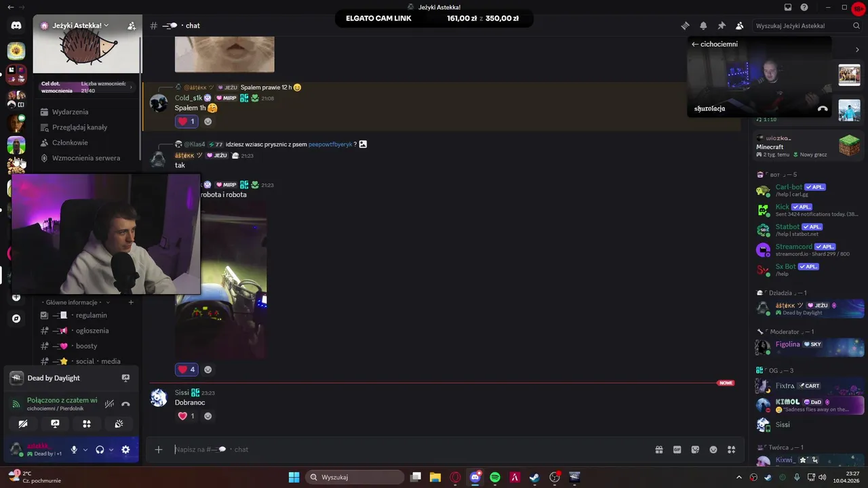Jump to new messages NOWE badge
This screenshot has height=488, width=868.
(x=726, y=383)
